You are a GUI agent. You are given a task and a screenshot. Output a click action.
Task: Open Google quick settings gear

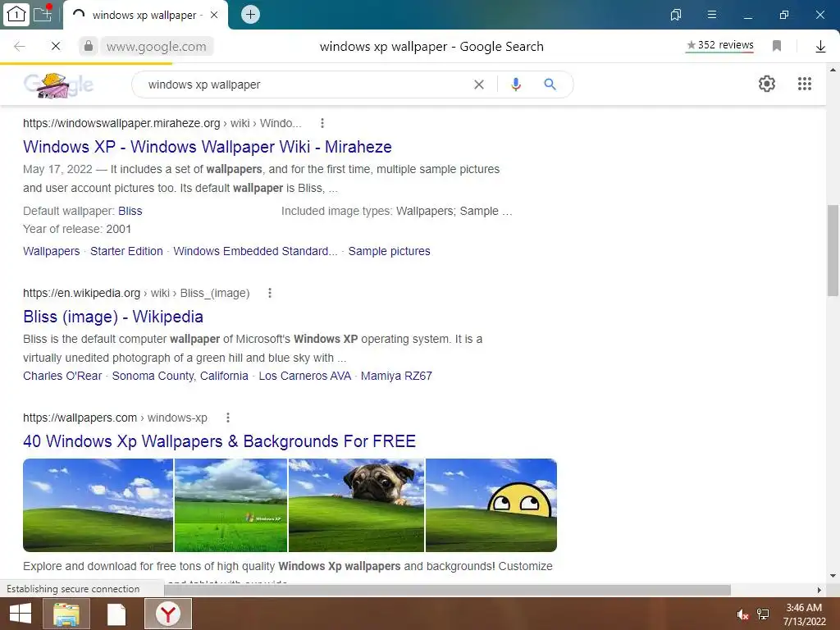pyautogui.click(x=767, y=84)
